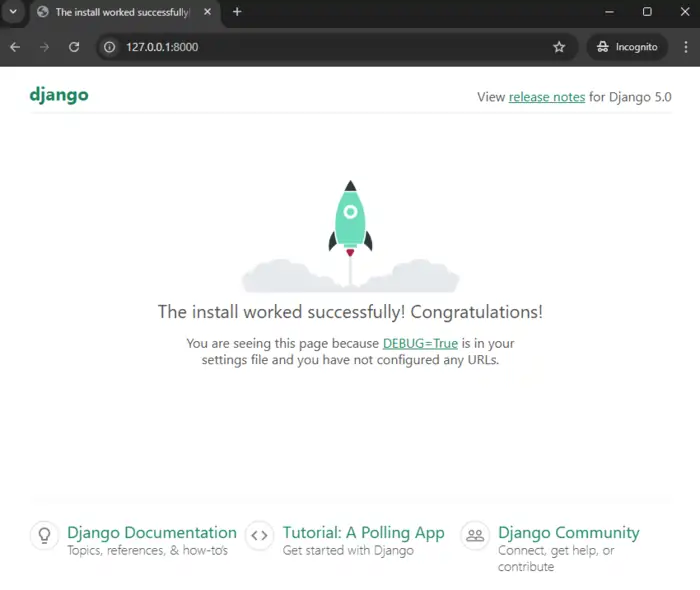Image resolution: width=700 pixels, height=590 pixels.
Task: Click 'Topics, references, & how-to's' text
Action: tap(147, 550)
